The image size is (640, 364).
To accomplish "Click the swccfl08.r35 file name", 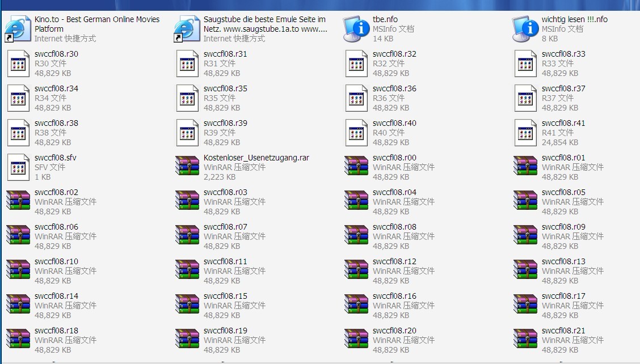I will [x=225, y=88].
